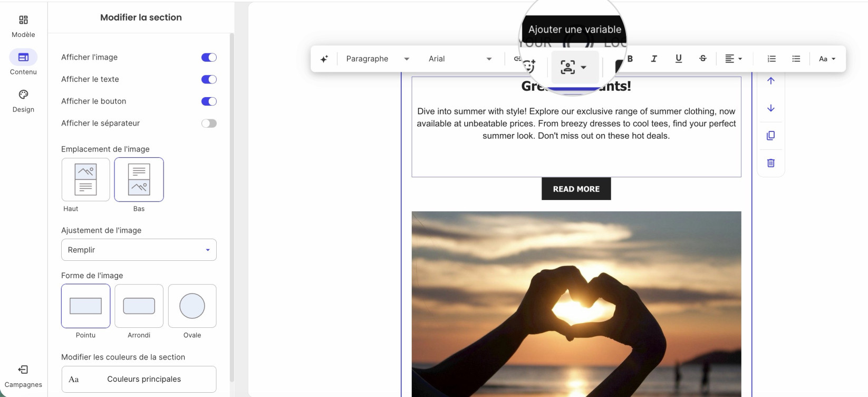Click the Ajouter une variable button
Screen dimensions: 868x397
pyautogui.click(x=575, y=67)
